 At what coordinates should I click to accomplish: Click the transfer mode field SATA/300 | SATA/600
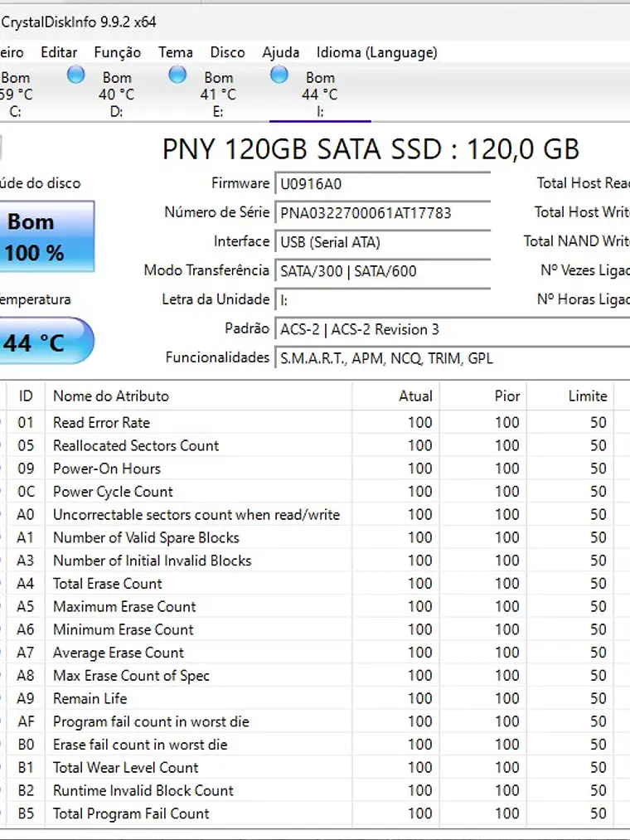click(383, 270)
